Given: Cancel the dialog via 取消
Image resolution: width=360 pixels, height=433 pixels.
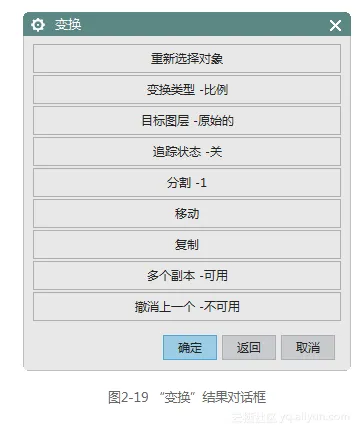Looking at the screenshot, I should (x=308, y=347).
